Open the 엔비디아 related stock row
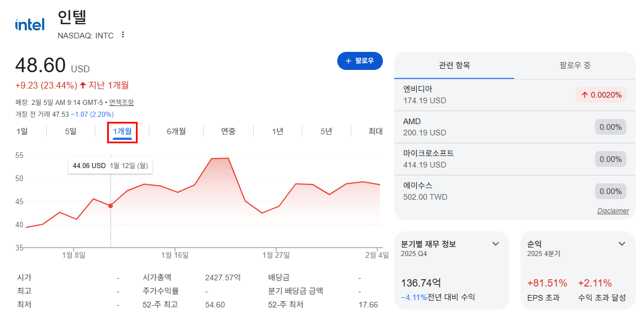This screenshot has height=317, width=644. (515, 95)
